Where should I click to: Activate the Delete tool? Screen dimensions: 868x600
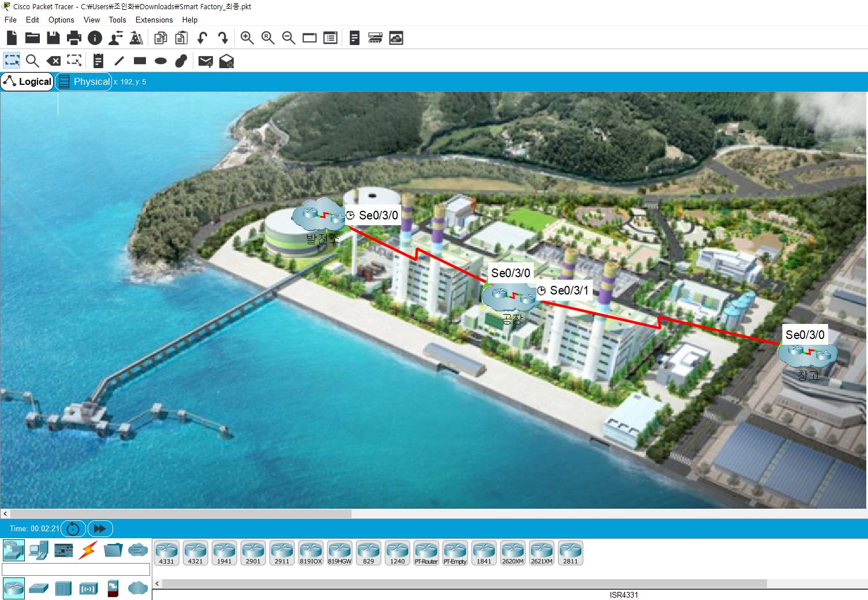click(x=54, y=60)
